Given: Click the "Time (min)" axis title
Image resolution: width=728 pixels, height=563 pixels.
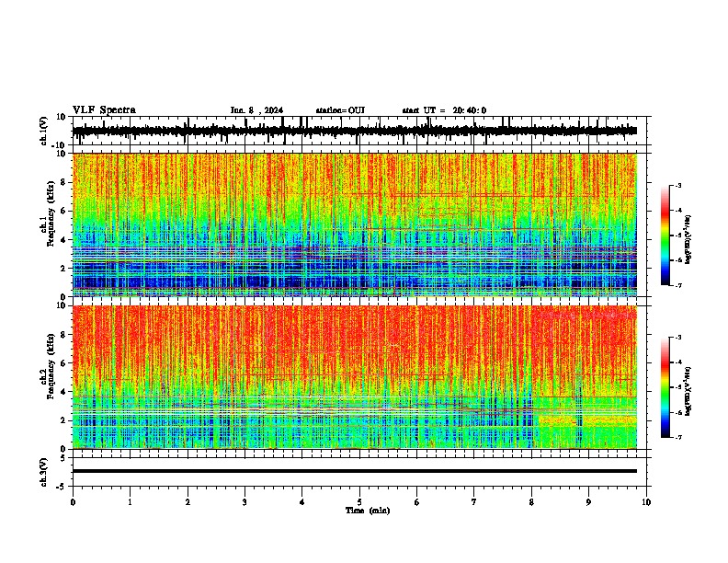Looking at the screenshot, I should (x=368, y=511).
